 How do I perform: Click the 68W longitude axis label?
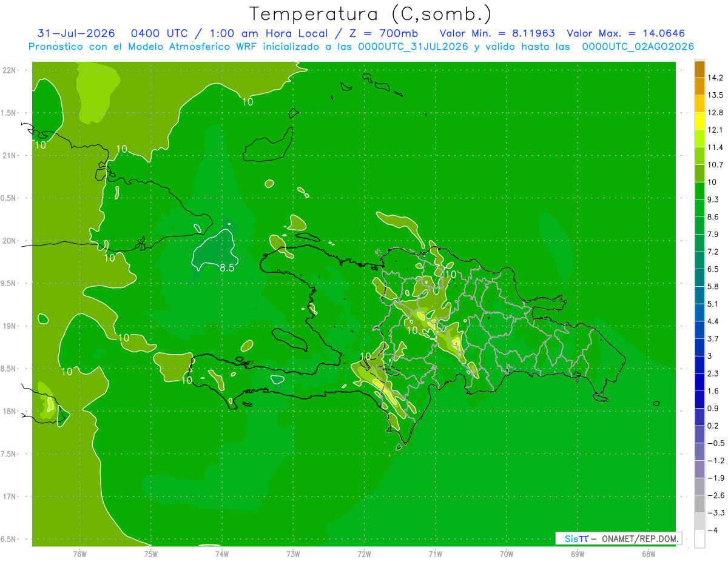pos(649,554)
